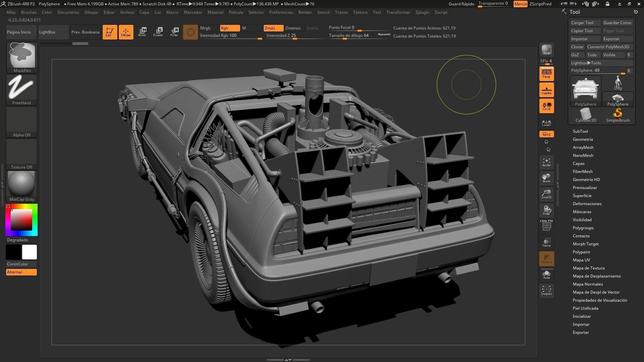The height and width of the screenshot is (362, 644).
Task: Open the Zplugin menu
Action: (422, 12)
